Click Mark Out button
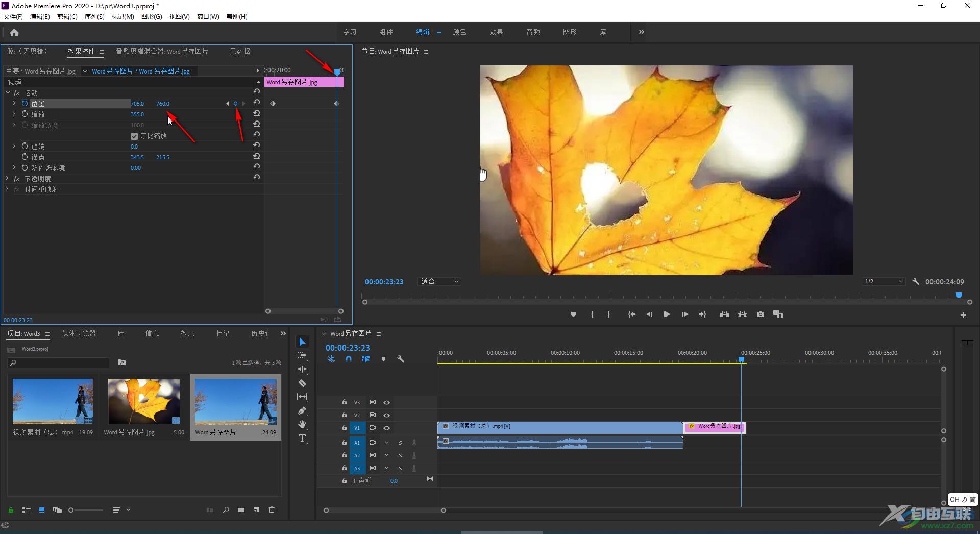980x534 pixels. [x=608, y=314]
